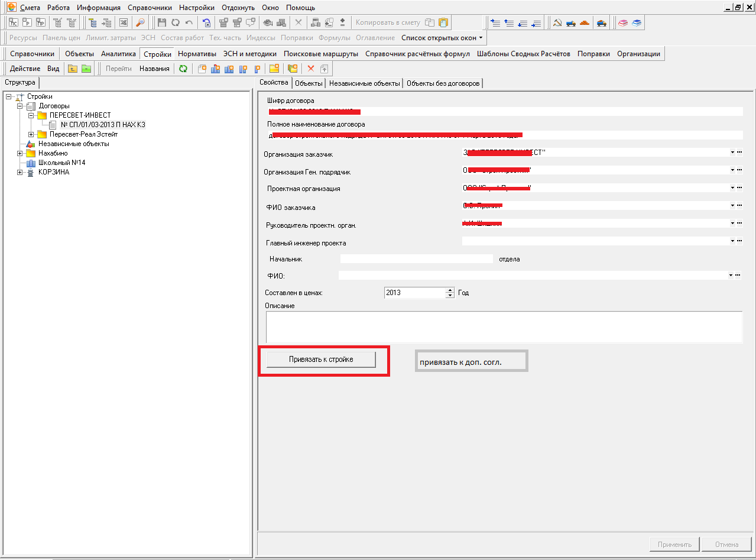Select the Школьный №14 tree item
This screenshot has height=560, width=756.
coord(61,163)
